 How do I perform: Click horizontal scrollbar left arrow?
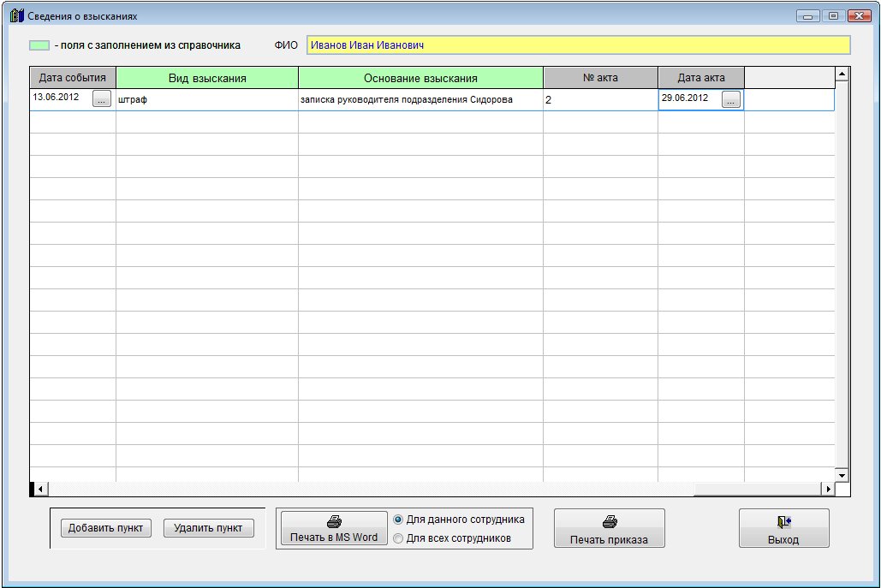tap(40, 490)
